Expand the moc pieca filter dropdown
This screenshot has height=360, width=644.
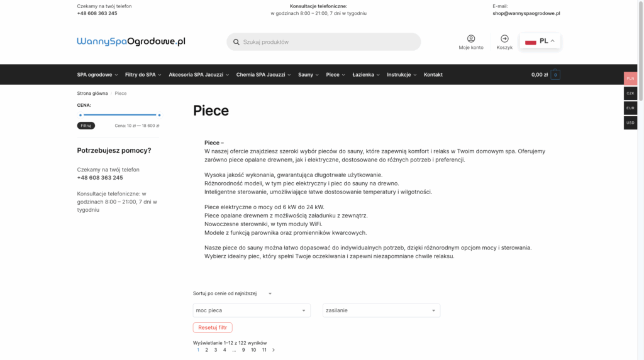click(252, 310)
